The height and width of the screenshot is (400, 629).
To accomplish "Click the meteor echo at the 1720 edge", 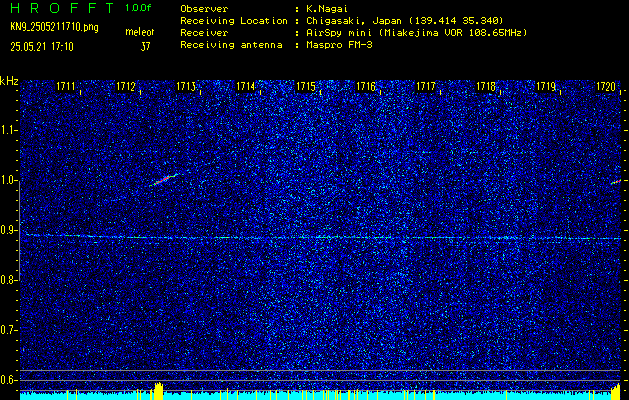I will 616,182.
